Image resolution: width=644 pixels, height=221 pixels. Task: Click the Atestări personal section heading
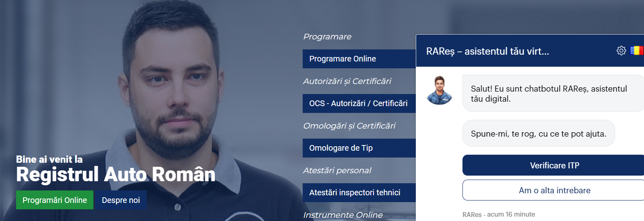(337, 171)
